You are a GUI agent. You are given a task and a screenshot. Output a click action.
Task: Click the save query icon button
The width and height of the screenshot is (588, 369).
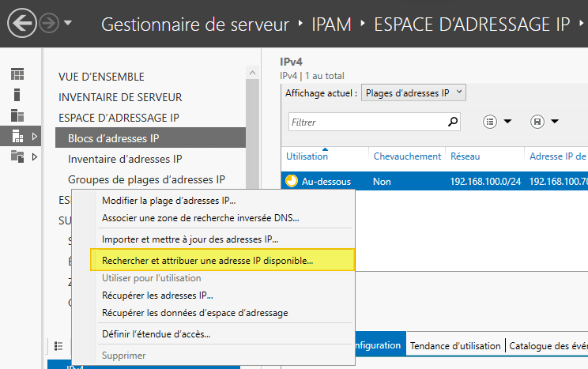point(537,122)
